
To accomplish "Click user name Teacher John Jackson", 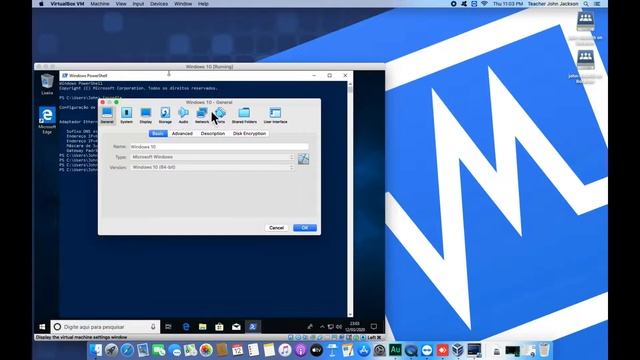I will [553, 4].
